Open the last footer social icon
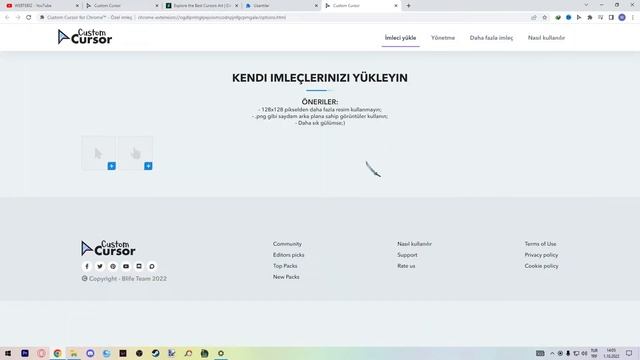This screenshot has height=360, width=640. coord(152,267)
